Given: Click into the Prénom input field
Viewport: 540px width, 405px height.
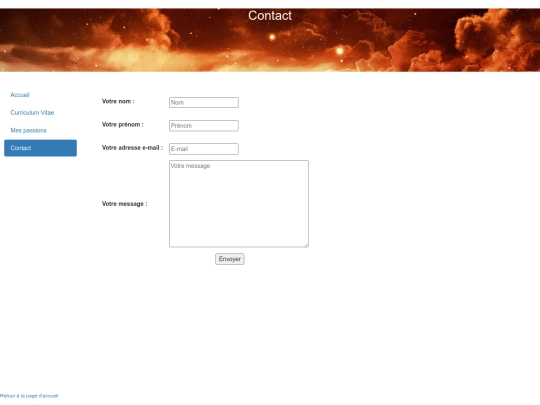Looking at the screenshot, I should (x=204, y=126).
